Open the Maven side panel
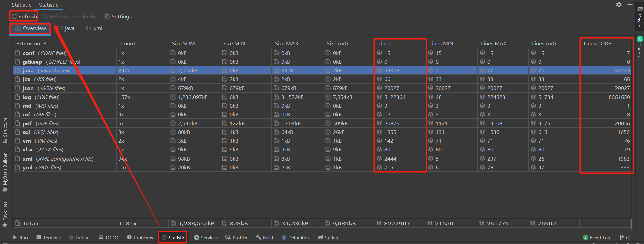This screenshot has height=244, width=644. (x=639, y=17)
